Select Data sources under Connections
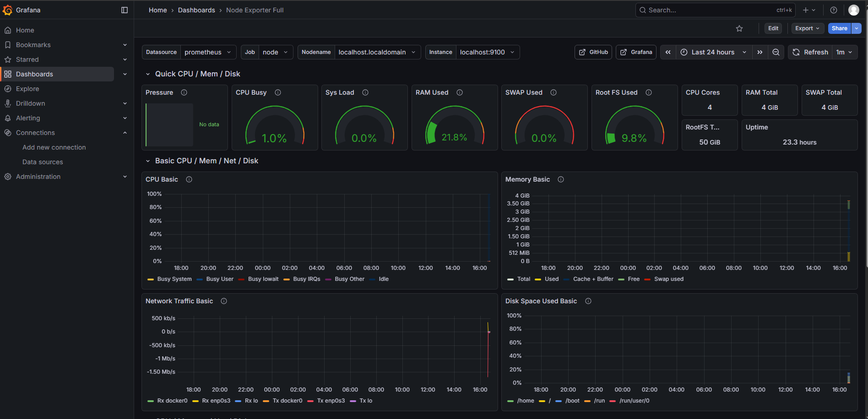The image size is (868, 419). coord(43,162)
